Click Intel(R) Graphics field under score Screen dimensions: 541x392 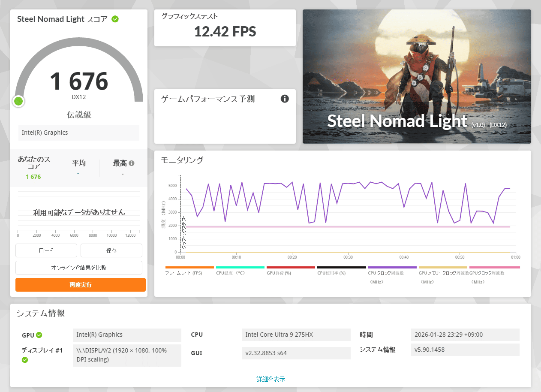click(79, 133)
